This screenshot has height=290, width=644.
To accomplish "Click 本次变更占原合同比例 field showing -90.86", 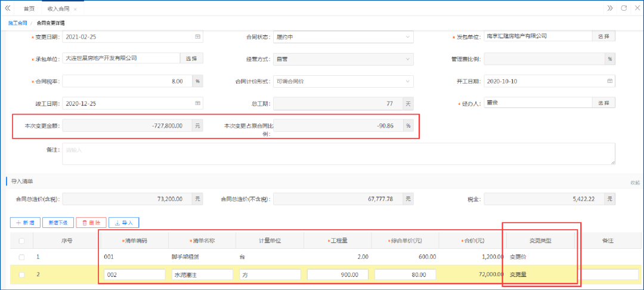I will [339, 126].
